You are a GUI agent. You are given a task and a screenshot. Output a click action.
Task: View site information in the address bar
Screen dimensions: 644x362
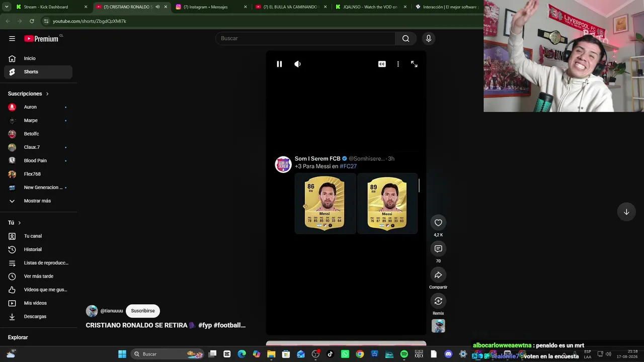pyautogui.click(x=46, y=21)
